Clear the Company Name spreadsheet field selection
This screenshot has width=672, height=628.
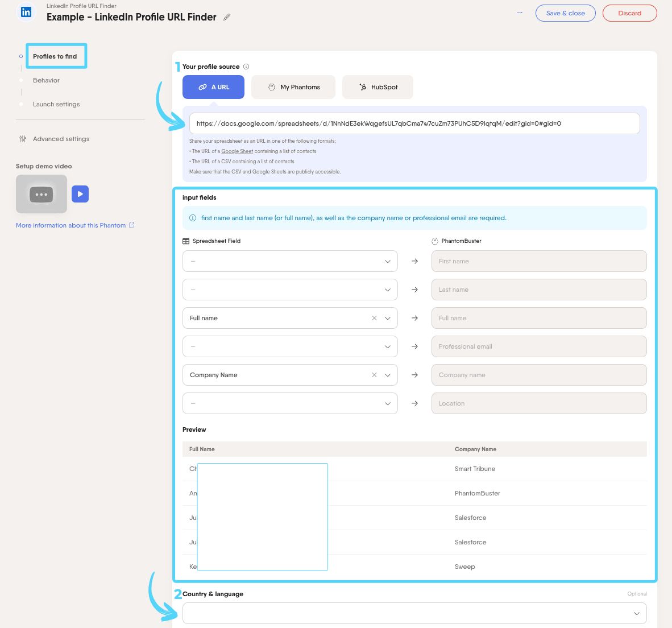click(x=374, y=375)
